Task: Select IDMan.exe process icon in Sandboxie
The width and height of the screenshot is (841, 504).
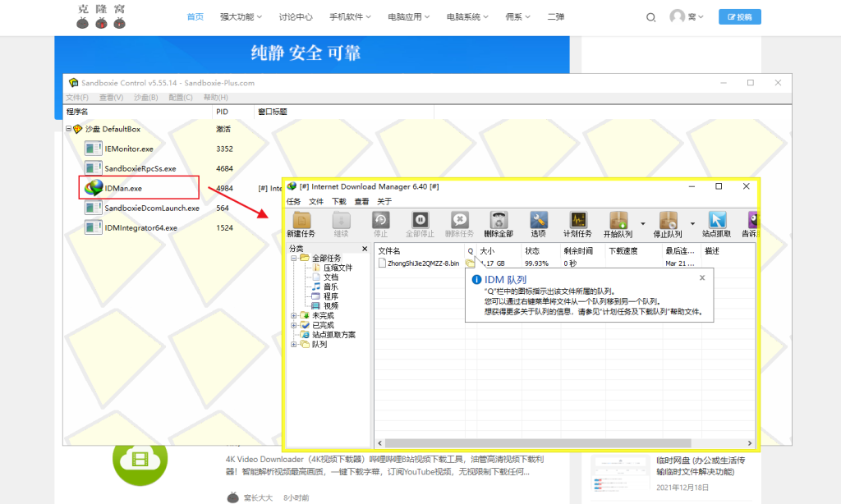Action: 94,188
